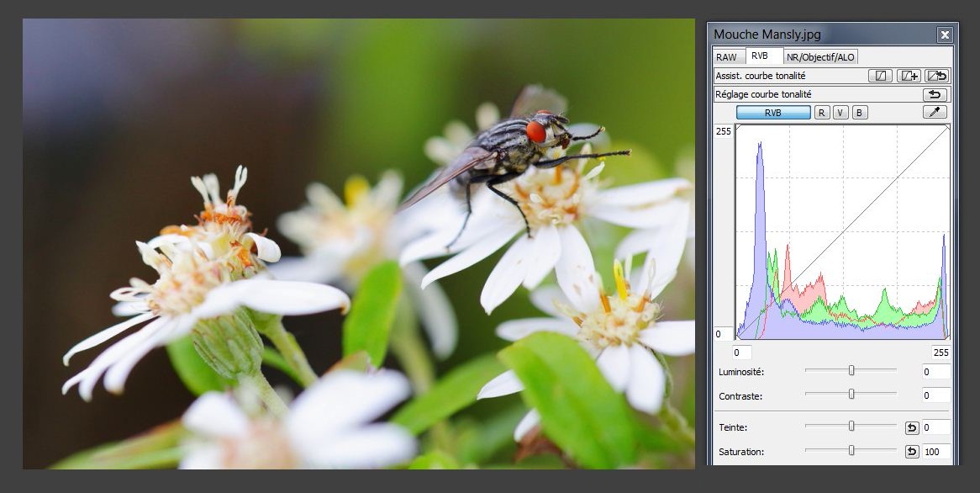This screenshot has width=980, height=493.
Task: Open the NR/Objectif/ALO tab
Action: coord(820,57)
